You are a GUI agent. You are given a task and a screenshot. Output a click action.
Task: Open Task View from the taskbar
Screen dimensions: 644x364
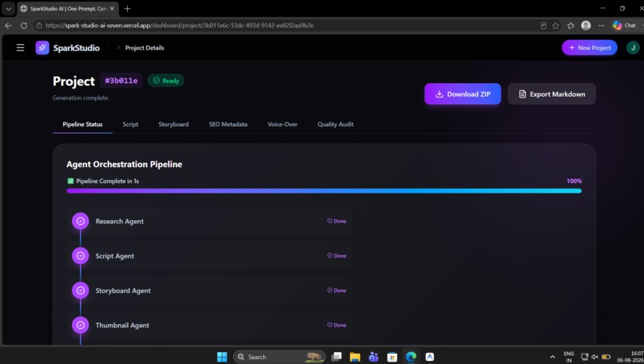[x=336, y=357]
